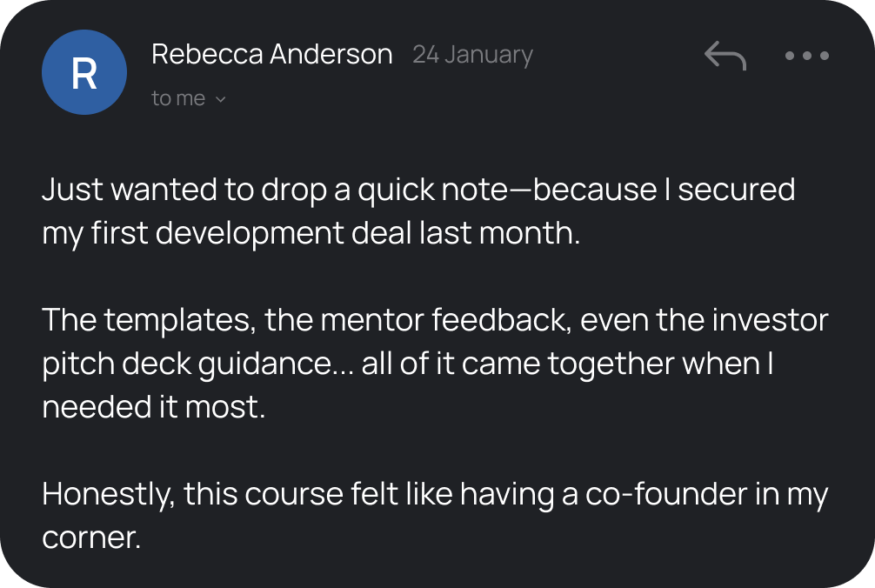Open the three-dot more options menu

(x=806, y=57)
